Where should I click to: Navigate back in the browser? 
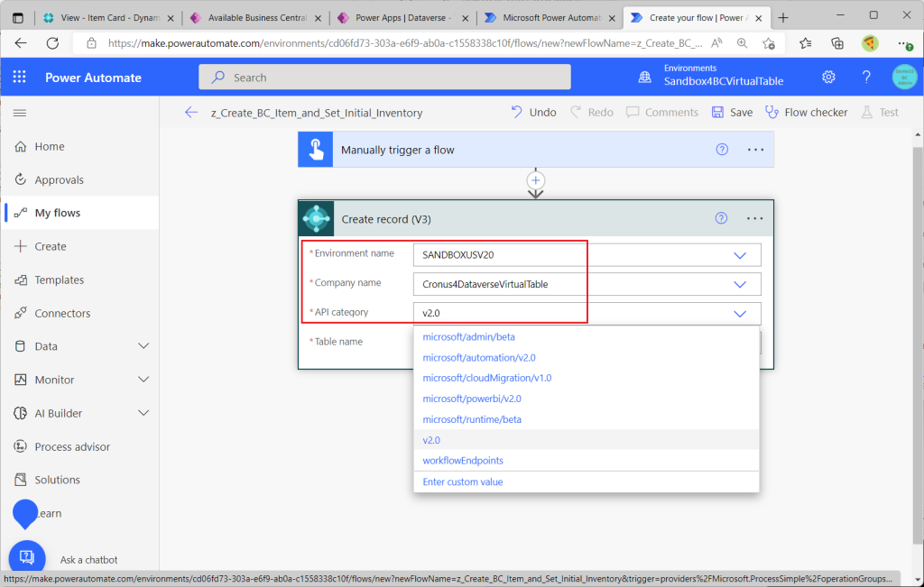[x=21, y=43]
